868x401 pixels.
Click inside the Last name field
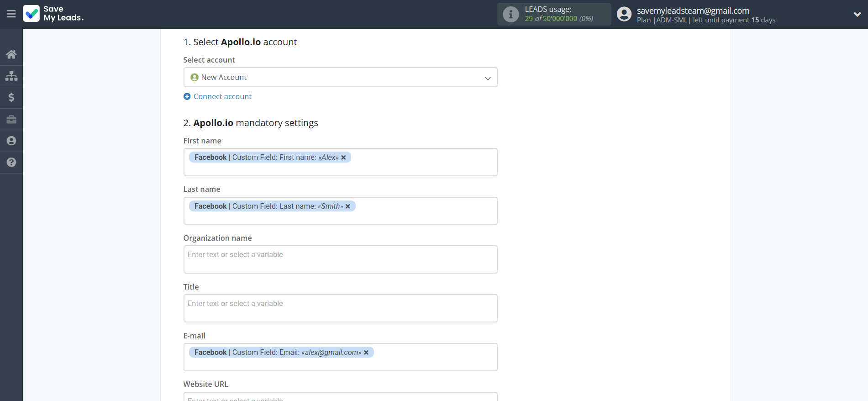point(340,211)
